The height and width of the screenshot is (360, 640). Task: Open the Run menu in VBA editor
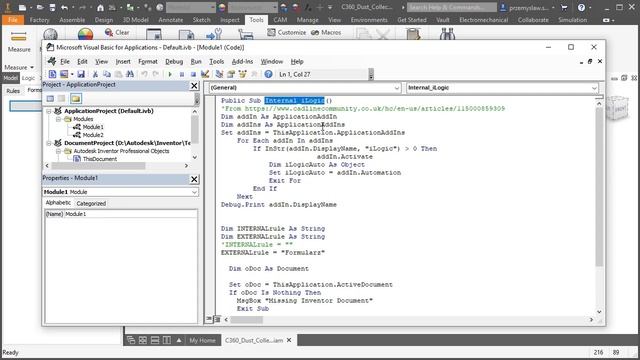[x=196, y=62]
